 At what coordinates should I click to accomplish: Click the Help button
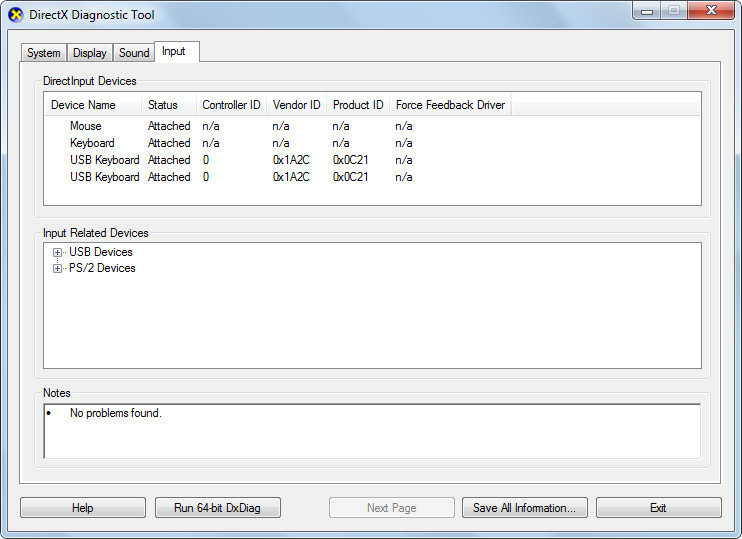pyautogui.click(x=83, y=508)
